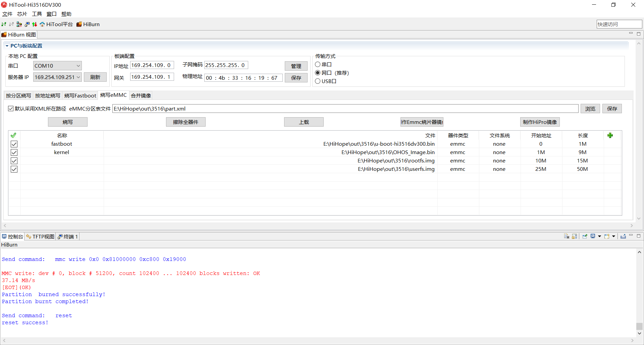Screen dimensions: 644x345
Task: Click the grayed-out disconnect toolbar icon
Action: [x=11, y=24]
